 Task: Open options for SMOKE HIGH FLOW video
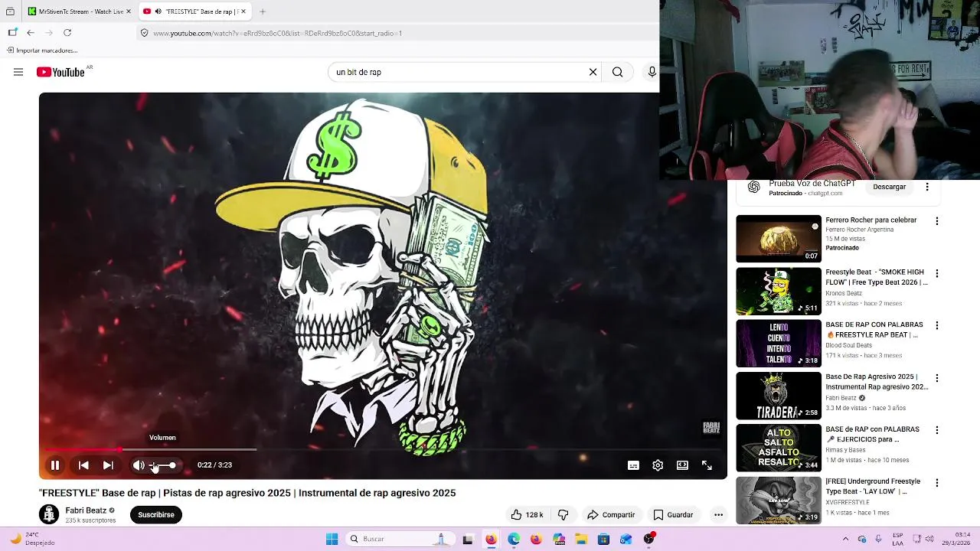pos(936,273)
